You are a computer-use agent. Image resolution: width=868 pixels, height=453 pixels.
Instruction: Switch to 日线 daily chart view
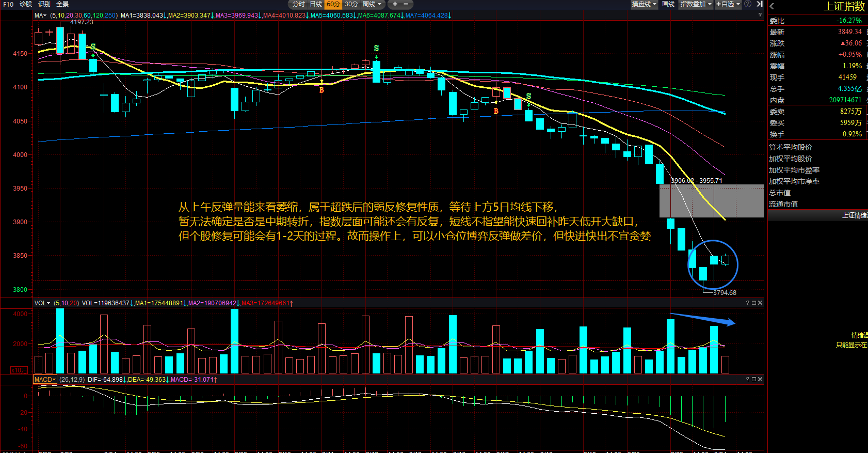[316, 4]
